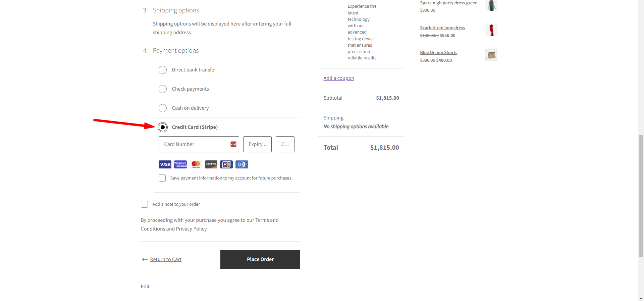Click the Expiry date input field
The image size is (644, 301).
257,144
